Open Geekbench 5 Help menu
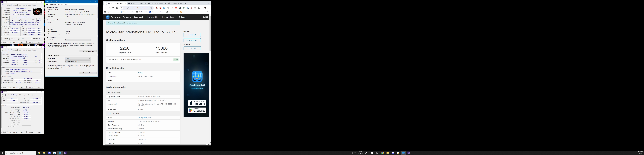The height and width of the screenshot is (155, 644). pyautogui.click(x=66, y=5)
